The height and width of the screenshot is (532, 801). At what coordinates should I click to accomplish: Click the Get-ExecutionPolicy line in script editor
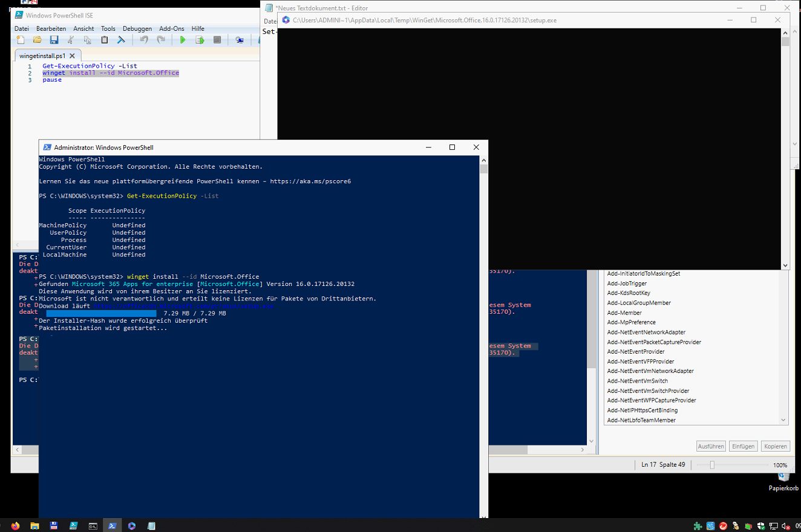(90, 66)
